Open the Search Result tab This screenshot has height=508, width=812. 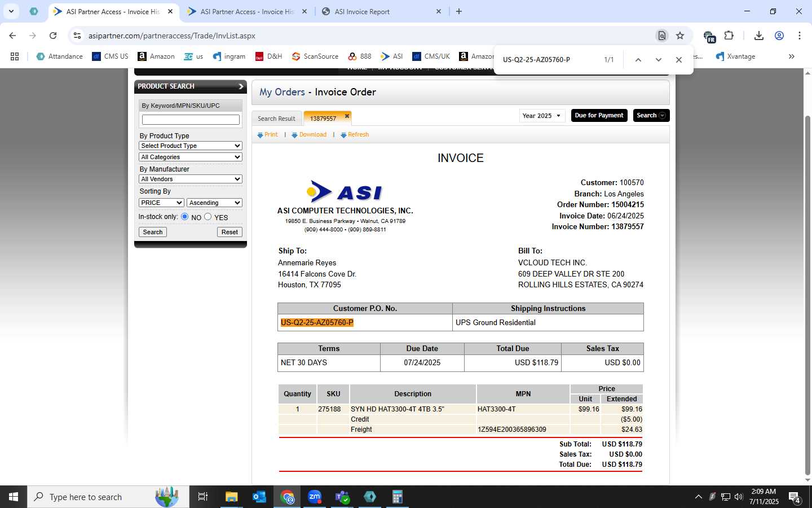point(276,119)
